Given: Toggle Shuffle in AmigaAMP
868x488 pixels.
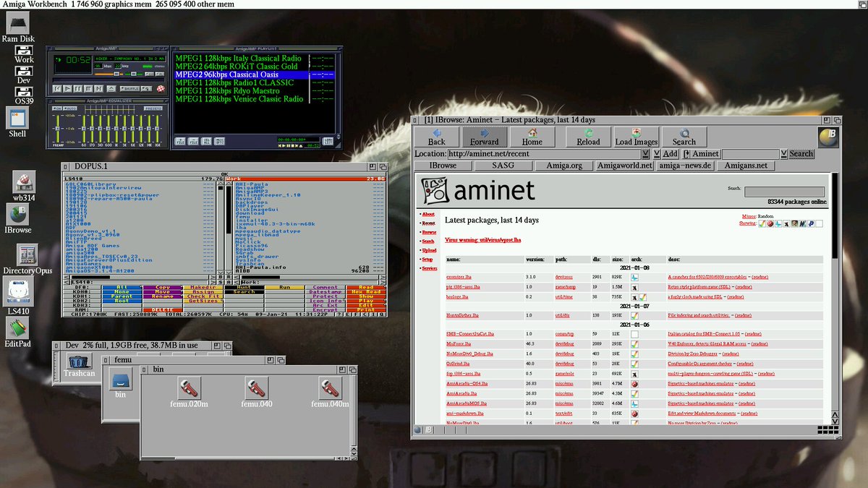Looking at the screenshot, I should (x=129, y=89).
